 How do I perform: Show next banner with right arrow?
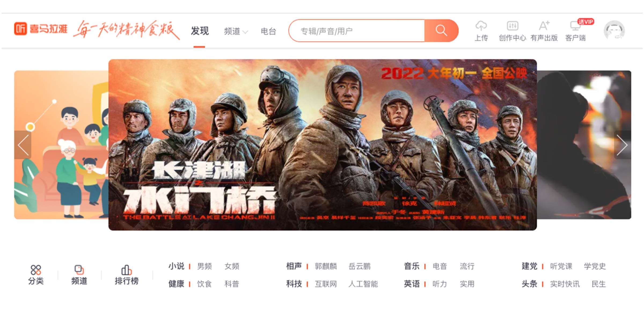point(622,145)
